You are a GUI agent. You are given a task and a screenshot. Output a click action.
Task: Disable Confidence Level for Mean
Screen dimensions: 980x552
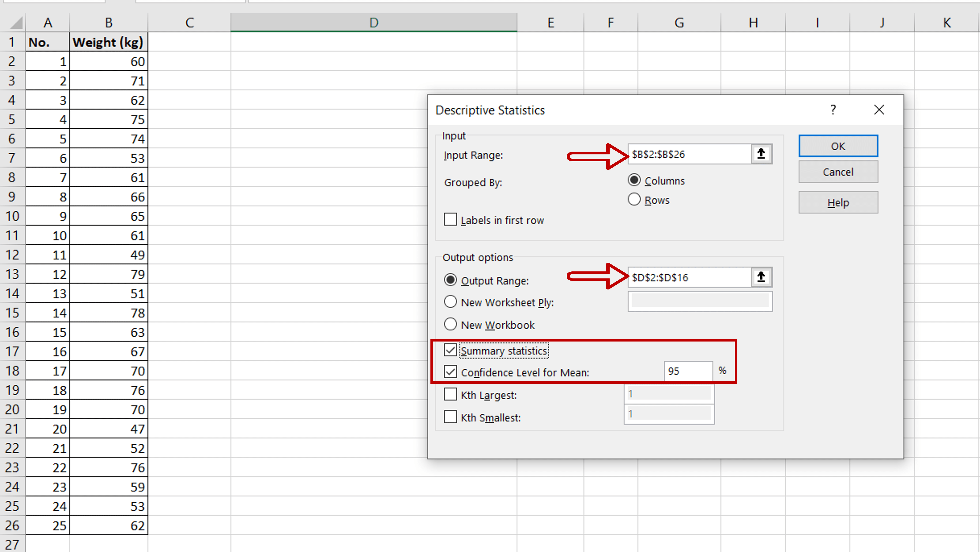[x=450, y=372]
